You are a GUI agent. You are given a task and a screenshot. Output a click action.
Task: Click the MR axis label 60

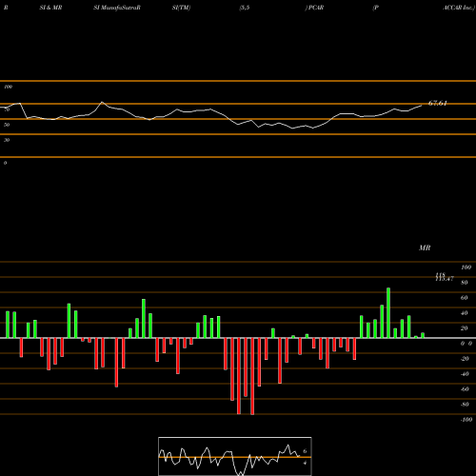[465, 298]
